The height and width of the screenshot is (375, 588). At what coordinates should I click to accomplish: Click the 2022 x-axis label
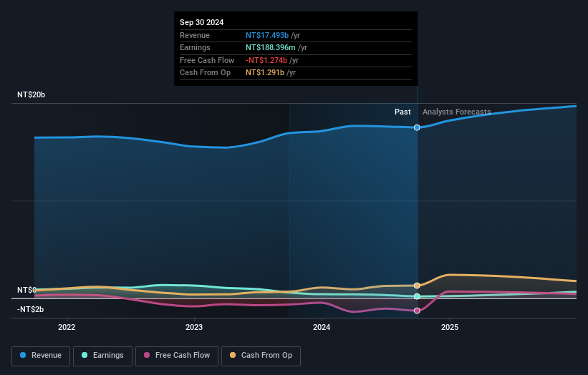point(67,328)
